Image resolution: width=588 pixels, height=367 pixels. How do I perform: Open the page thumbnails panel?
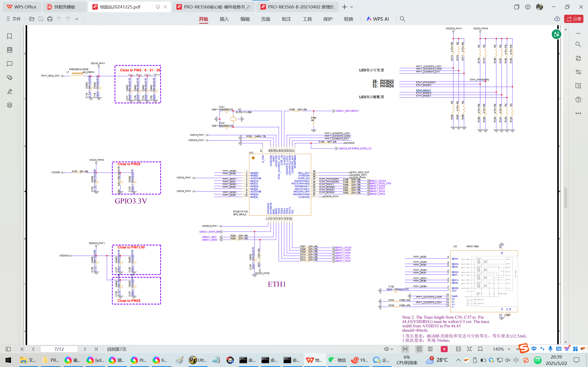[x=9, y=50]
